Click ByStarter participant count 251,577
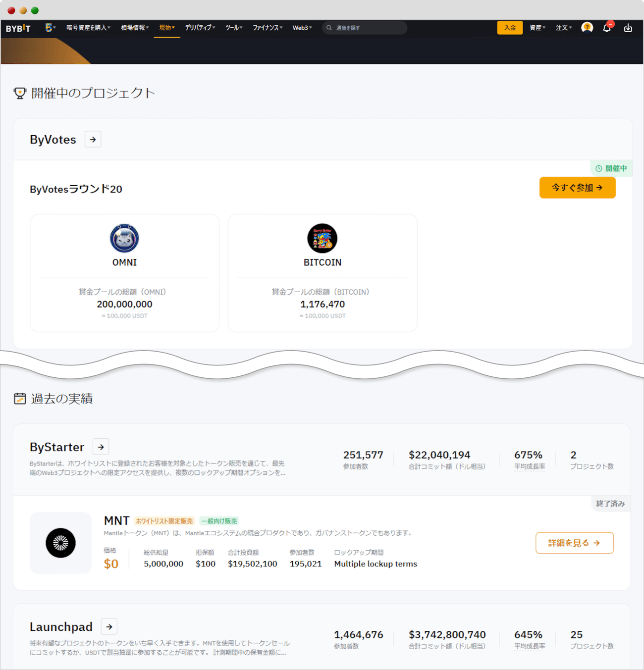 click(x=363, y=455)
